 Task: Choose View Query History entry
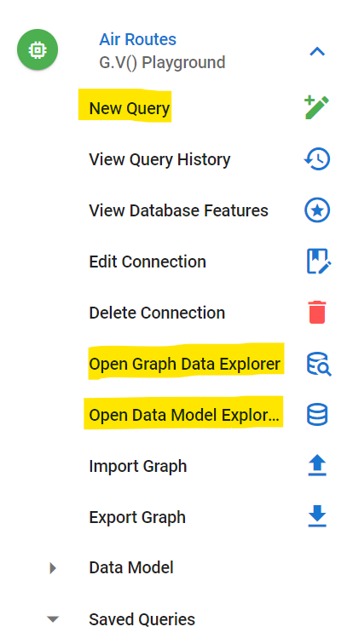pyautogui.click(x=159, y=159)
